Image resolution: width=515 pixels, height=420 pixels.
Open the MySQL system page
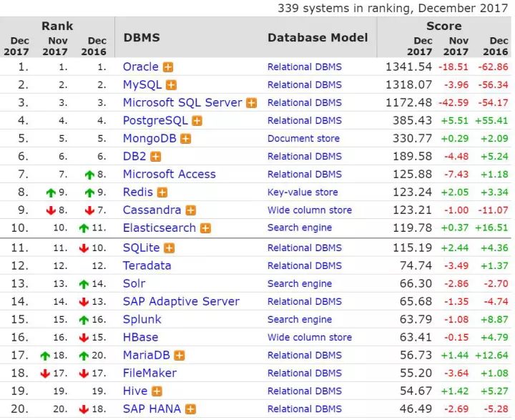142,85
